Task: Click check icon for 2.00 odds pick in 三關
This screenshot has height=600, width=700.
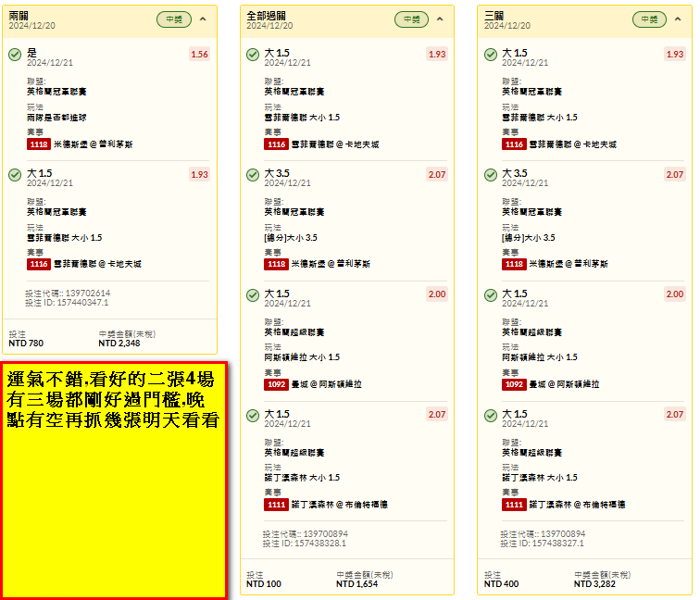Action: tap(491, 295)
